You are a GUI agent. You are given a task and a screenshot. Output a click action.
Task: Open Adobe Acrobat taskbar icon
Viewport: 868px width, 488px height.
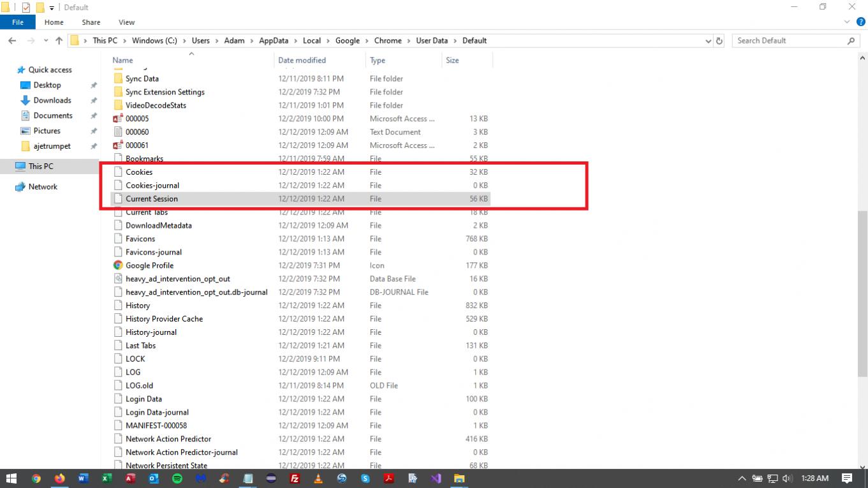click(389, 478)
